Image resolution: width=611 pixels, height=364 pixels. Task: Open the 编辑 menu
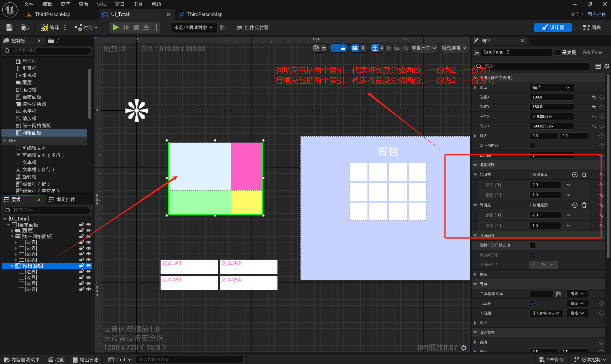47,4
